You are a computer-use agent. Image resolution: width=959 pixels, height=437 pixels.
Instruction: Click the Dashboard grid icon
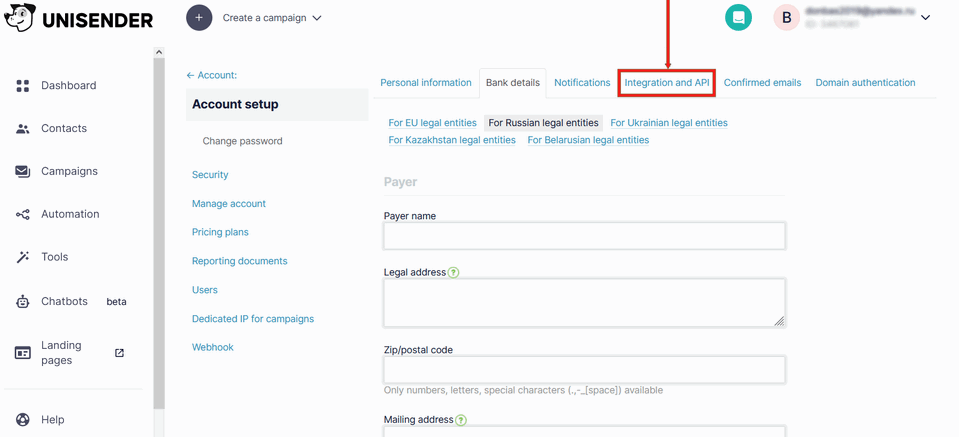(x=23, y=86)
